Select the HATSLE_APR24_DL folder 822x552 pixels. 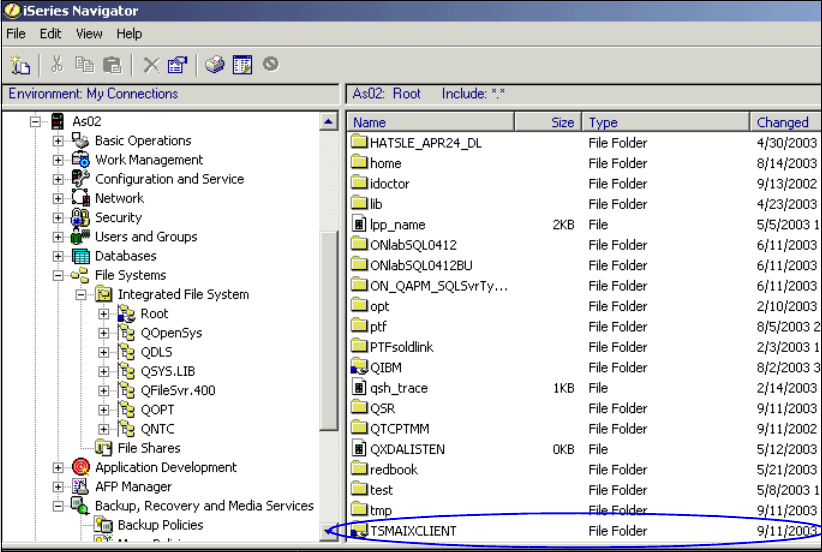[426, 143]
